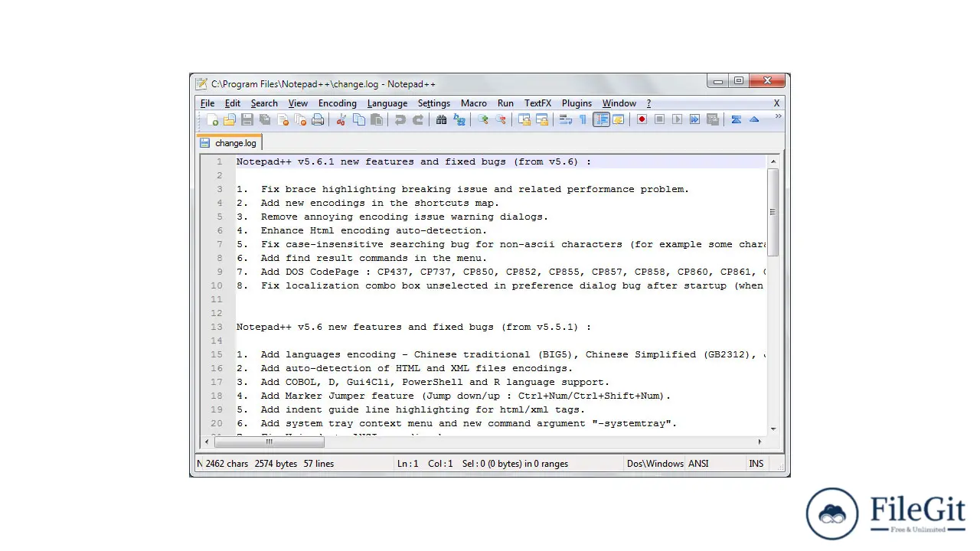Open the Plugins menu
Viewport: 980px width, 551px height.
coord(577,103)
